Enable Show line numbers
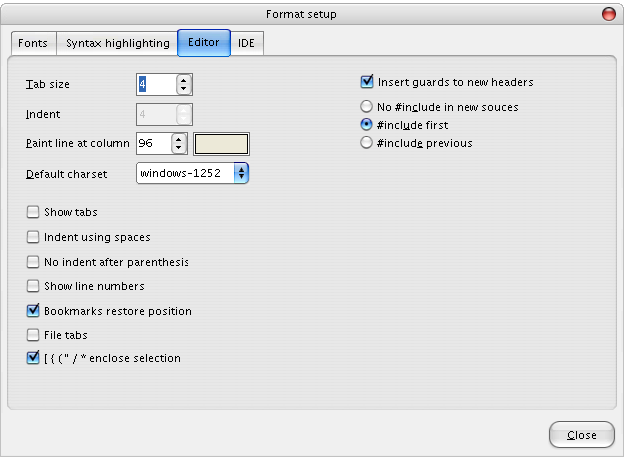The height and width of the screenshot is (457, 624). pyautogui.click(x=34, y=286)
